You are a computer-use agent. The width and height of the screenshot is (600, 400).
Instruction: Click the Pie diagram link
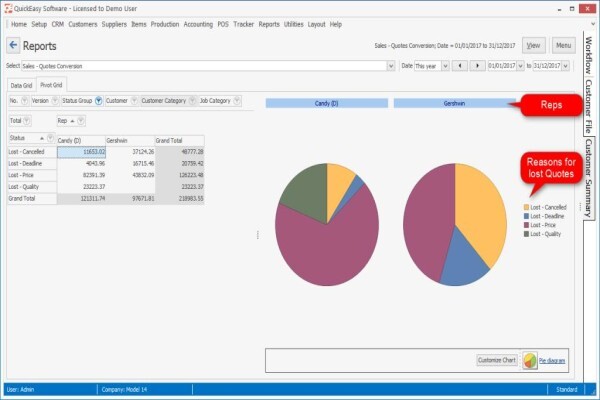point(552,361)
